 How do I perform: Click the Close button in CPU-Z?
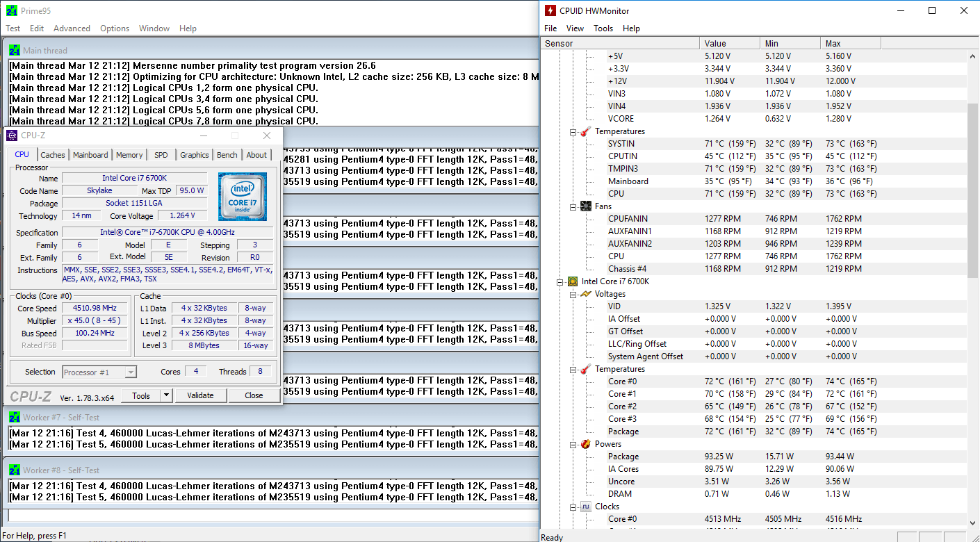coord(254,395)
